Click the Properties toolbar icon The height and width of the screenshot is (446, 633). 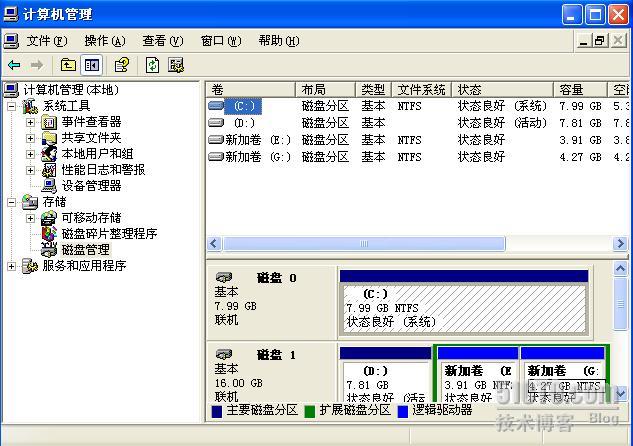click(x=121, y=65)
